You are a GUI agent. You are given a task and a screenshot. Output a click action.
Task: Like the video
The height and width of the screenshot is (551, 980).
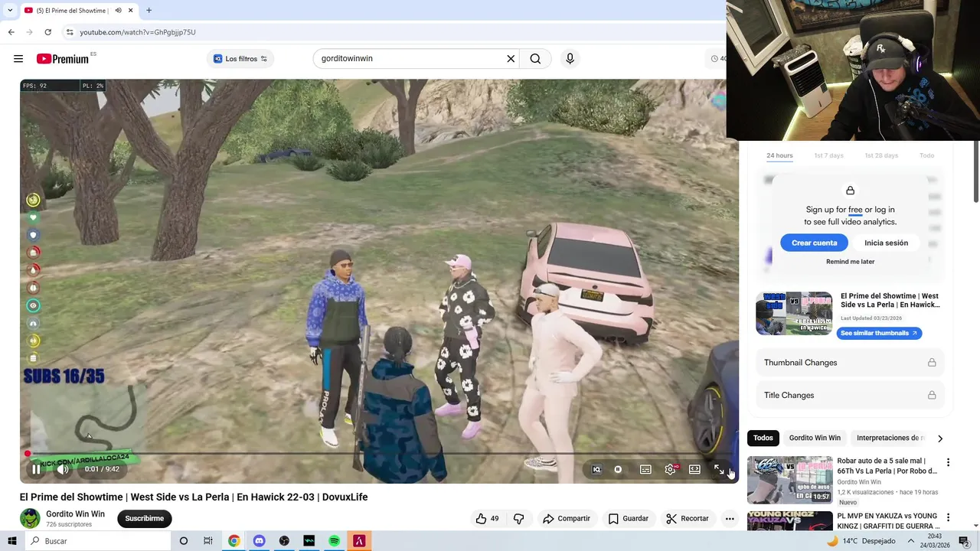click(x=487, y=519)
